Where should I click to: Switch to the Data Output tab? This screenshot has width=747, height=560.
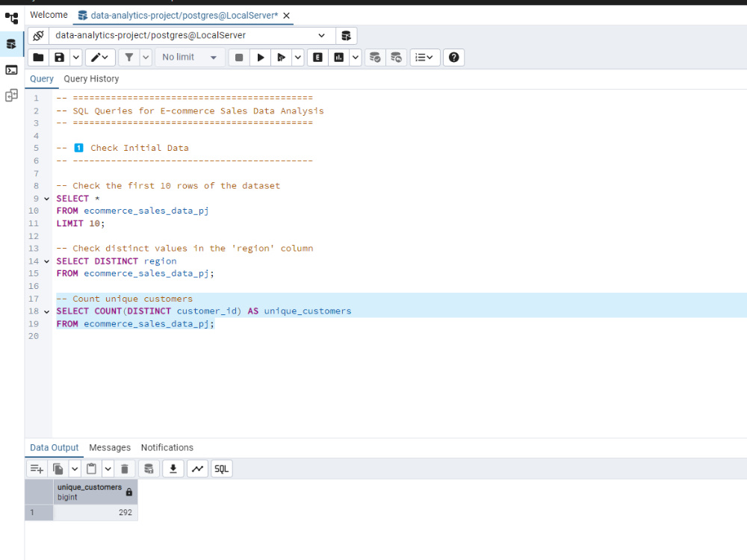tap(55, 447)
